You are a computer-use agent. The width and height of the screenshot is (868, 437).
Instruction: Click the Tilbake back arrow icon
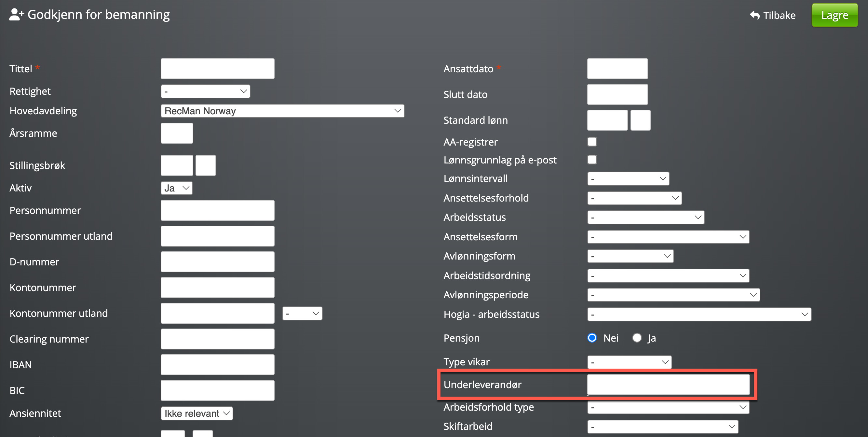click(755, 16)
